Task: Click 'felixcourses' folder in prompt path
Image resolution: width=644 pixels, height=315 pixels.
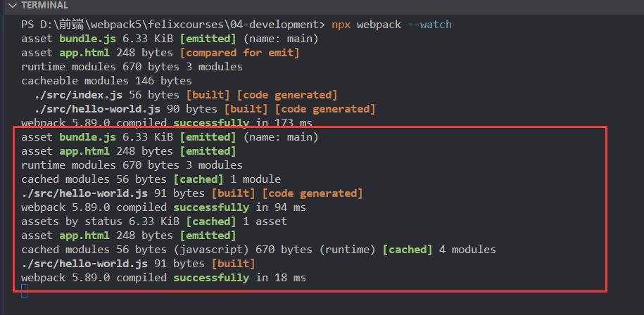Action: pyautogui.click(x=186, y=25)
